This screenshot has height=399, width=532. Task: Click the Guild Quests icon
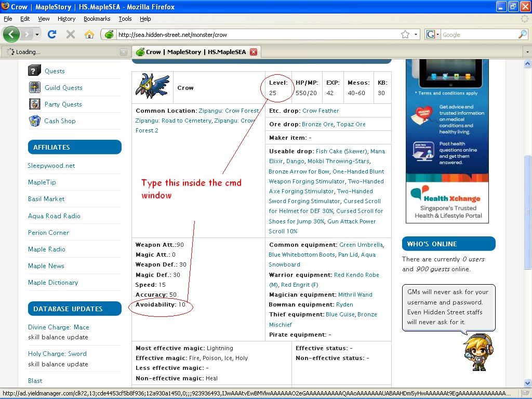[35, 87]
